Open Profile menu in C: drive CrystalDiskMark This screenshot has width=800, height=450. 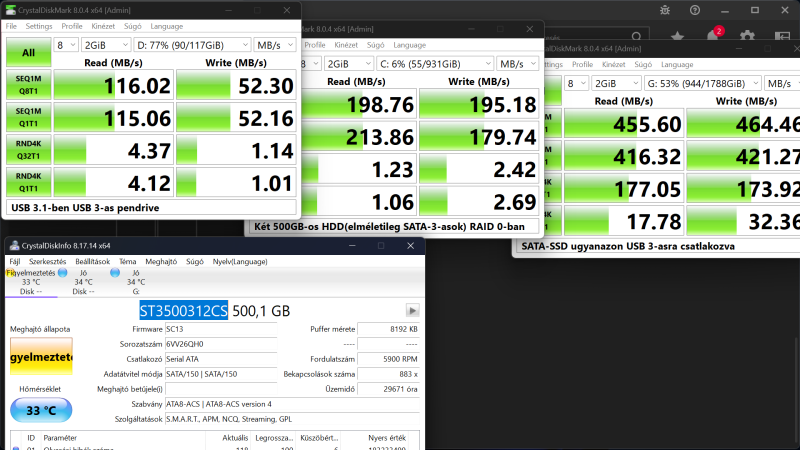click(315, 45)
